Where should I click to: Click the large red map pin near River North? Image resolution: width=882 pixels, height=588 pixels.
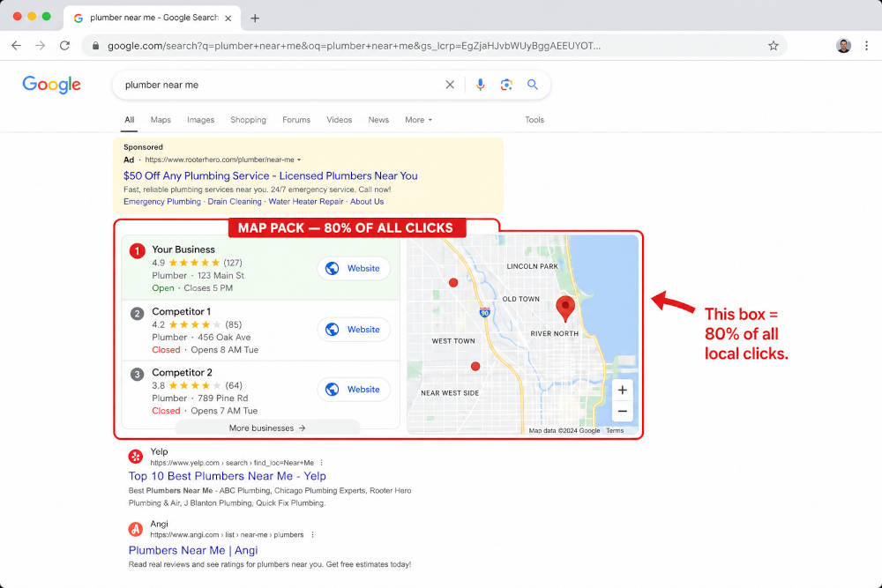coord(565,309)
